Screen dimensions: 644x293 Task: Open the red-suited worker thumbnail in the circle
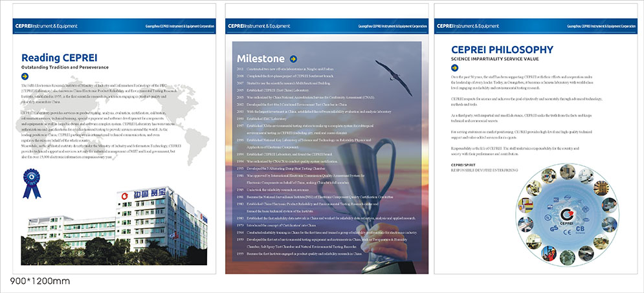click(548, 253)
